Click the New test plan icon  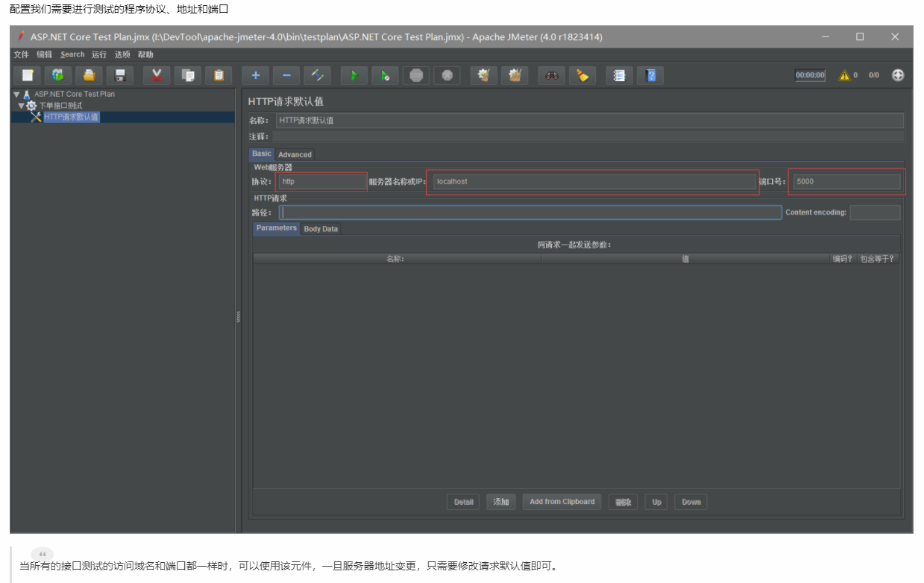tap(28, 75)
